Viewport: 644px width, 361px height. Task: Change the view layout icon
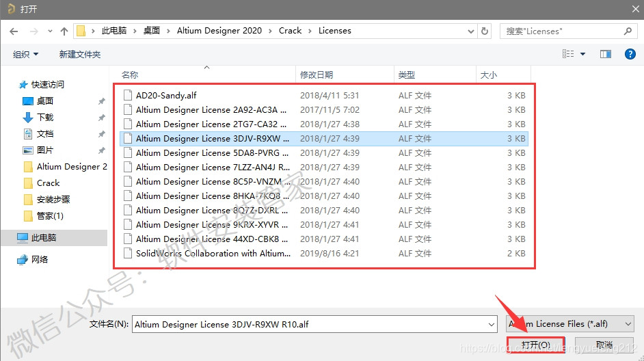(x=568, y=54)
